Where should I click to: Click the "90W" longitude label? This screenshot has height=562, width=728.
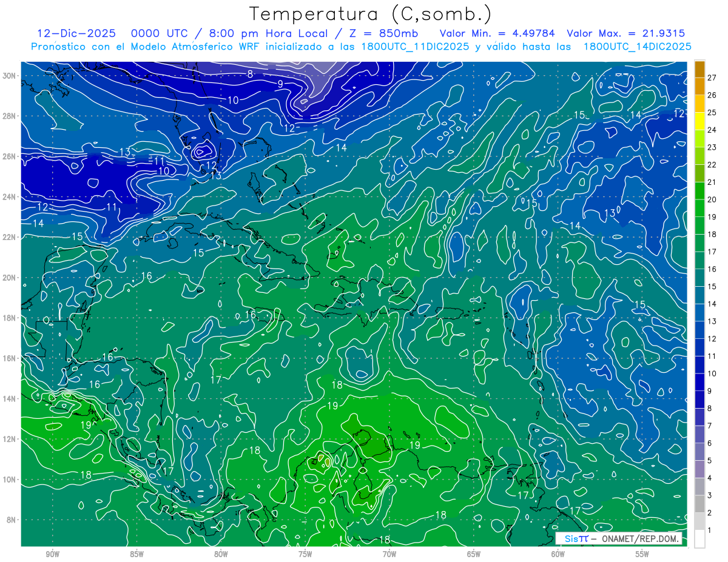[52, 554]
